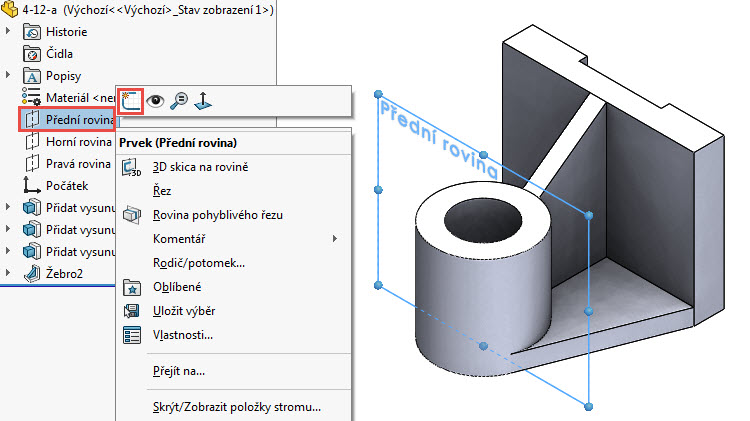750x421 pixels.
Task: Click the 'Přední rovina' label in 3D view
Action: coord(439,138)
